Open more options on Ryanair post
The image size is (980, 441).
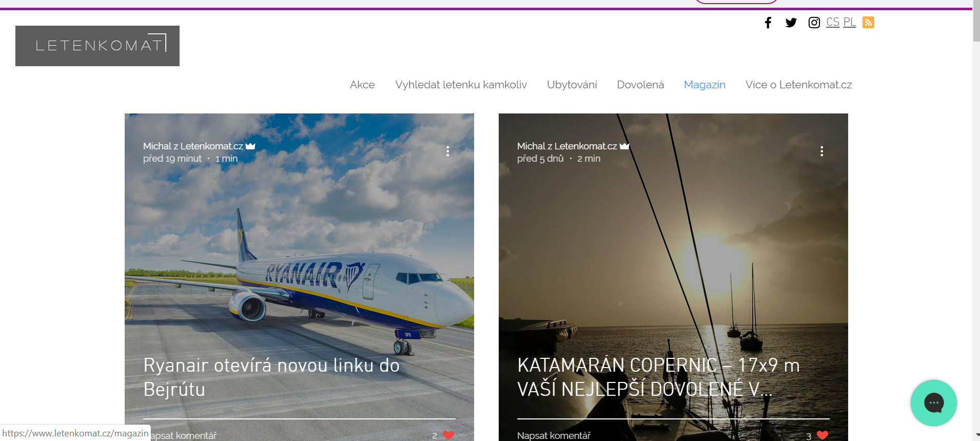[448, 151]
